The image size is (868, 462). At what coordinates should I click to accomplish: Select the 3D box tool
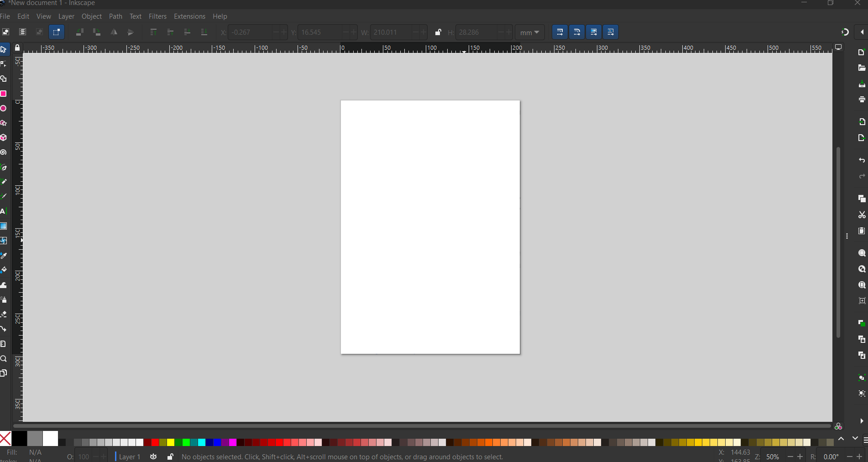(x=4, y=137)
